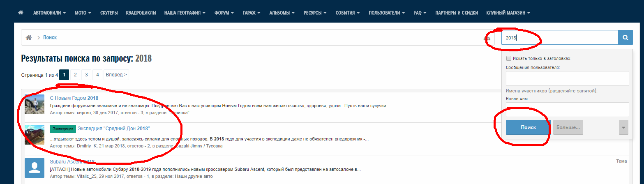This screenshot has width=644, height=184.
Task: Enable 'Искать только в заголовках' checkbox
Action: click(x=509, y=58)
